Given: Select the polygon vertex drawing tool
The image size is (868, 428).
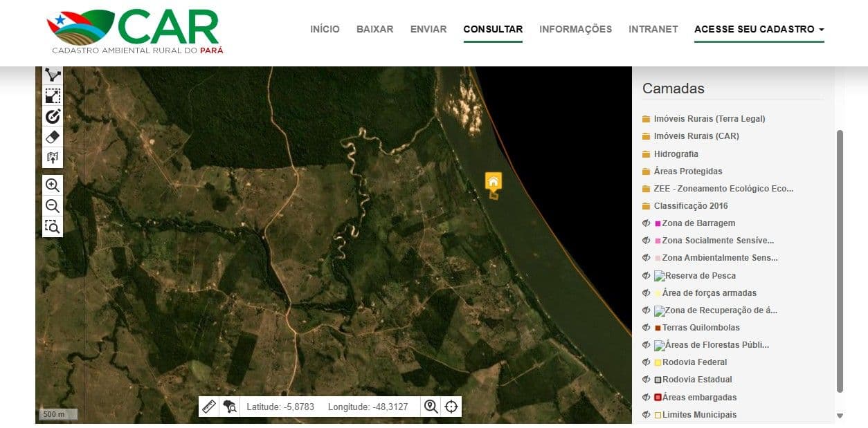Looking at the screenshot, I should coord(53,75).
